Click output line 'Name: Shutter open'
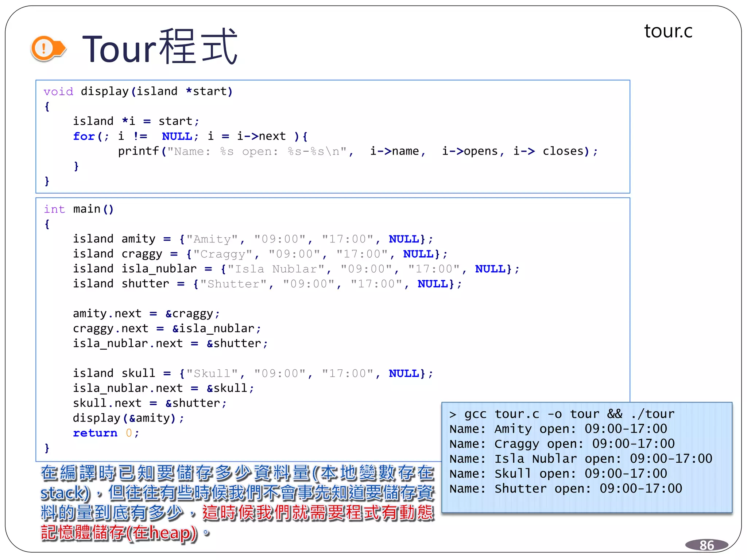The width and height of the screenshot is (747, 560). pos(566,489)
